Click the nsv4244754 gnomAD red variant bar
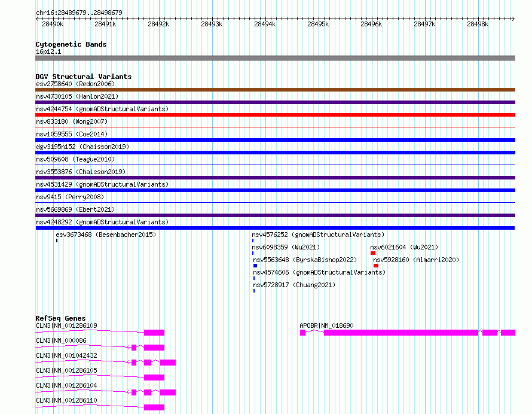This screenshot has width=532, height=414. tap(275, 115)
